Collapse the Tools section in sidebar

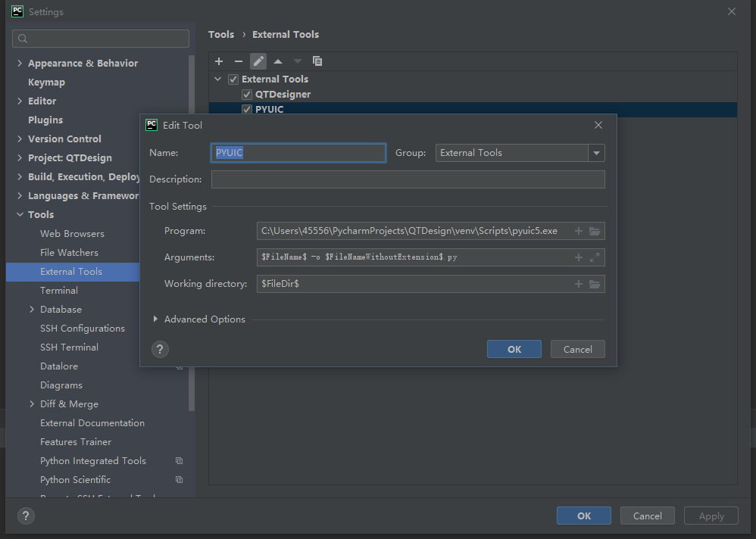20,214
